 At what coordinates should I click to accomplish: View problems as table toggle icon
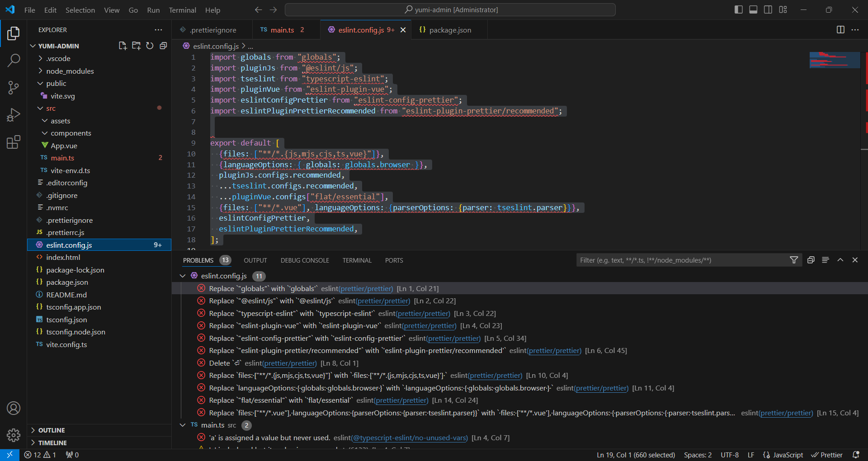826,260
